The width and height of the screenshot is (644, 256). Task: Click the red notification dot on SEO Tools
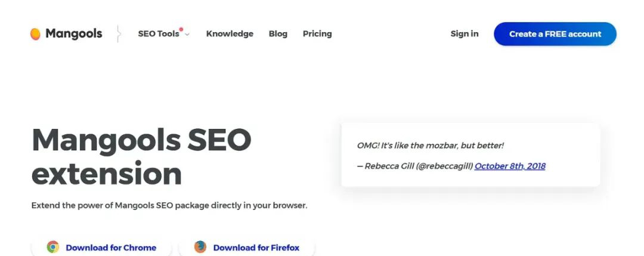(181, 29)
